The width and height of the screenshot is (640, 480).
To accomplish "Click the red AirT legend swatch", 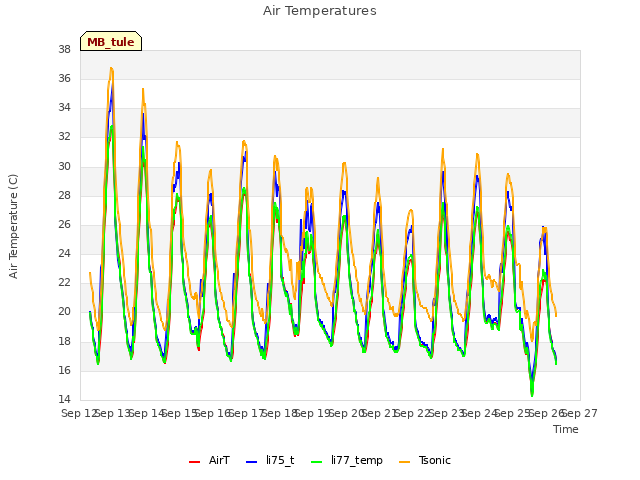I will [195, 462].
